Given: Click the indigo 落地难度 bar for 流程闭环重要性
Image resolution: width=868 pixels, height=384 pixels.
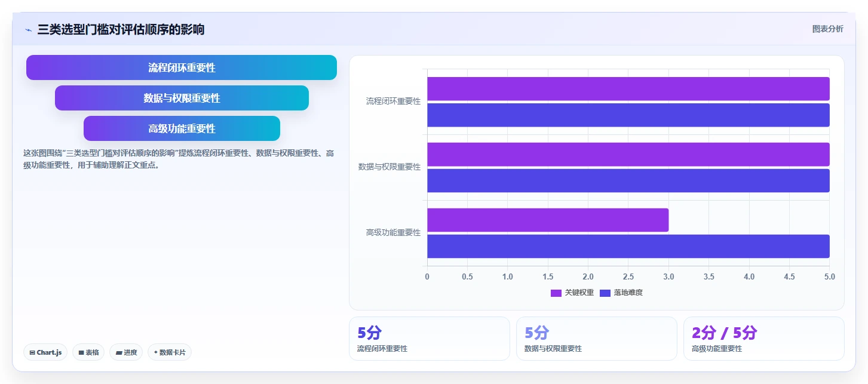Looking at the screenshot, I should pyautogui.click(x=628, y=115).
